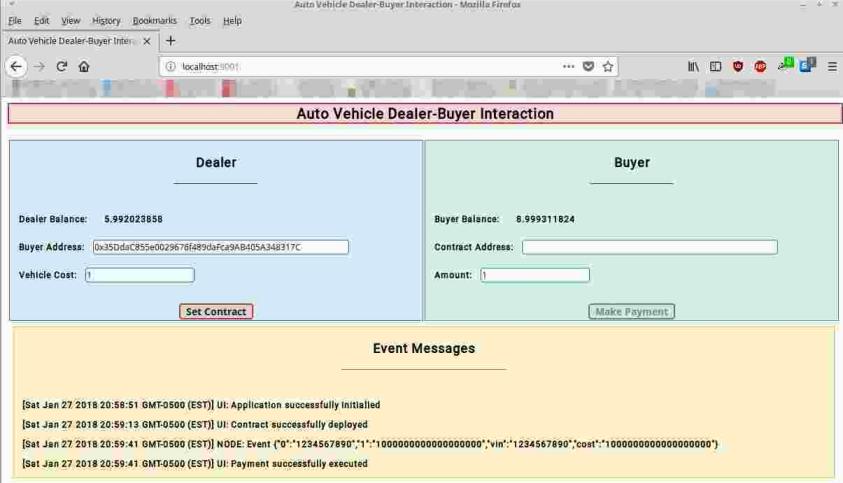Open the Firefox hamburger menu

click(831, 66)
